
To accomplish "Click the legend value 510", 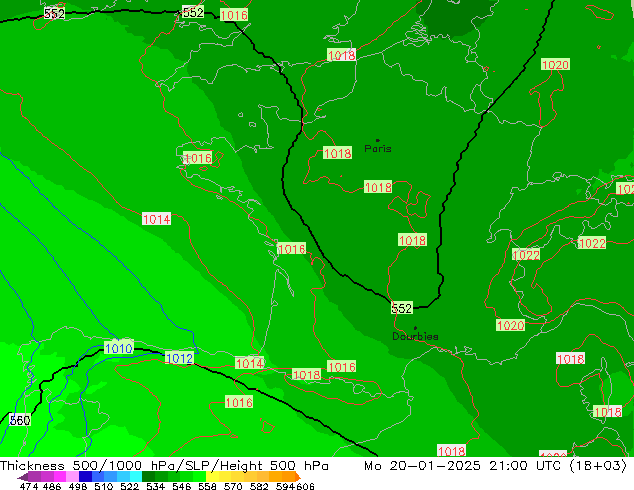I will [x=104, y=486].
